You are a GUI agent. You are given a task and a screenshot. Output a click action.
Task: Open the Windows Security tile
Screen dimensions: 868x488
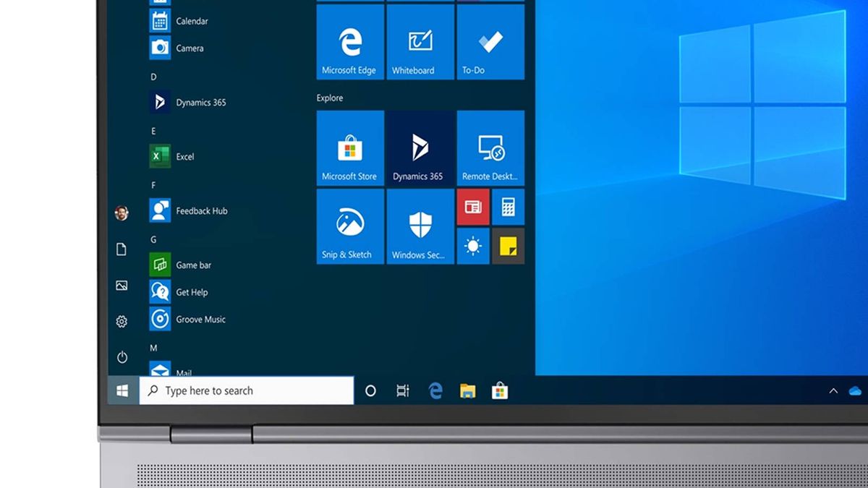point(420,226)
